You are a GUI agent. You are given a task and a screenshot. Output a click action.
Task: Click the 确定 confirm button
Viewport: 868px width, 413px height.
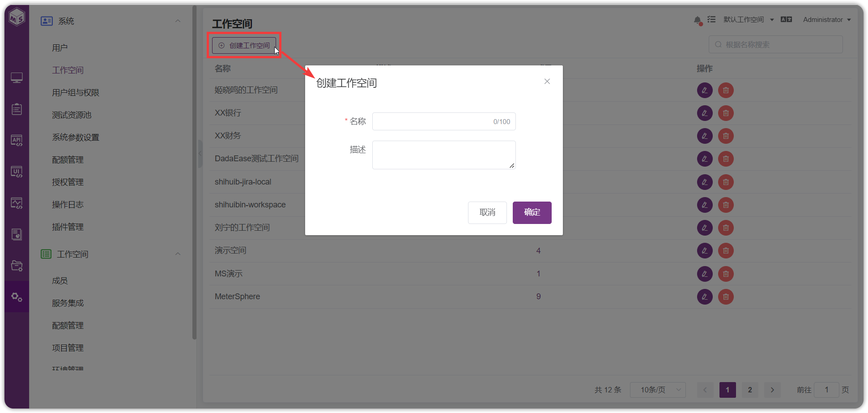(x=532, y=212)
